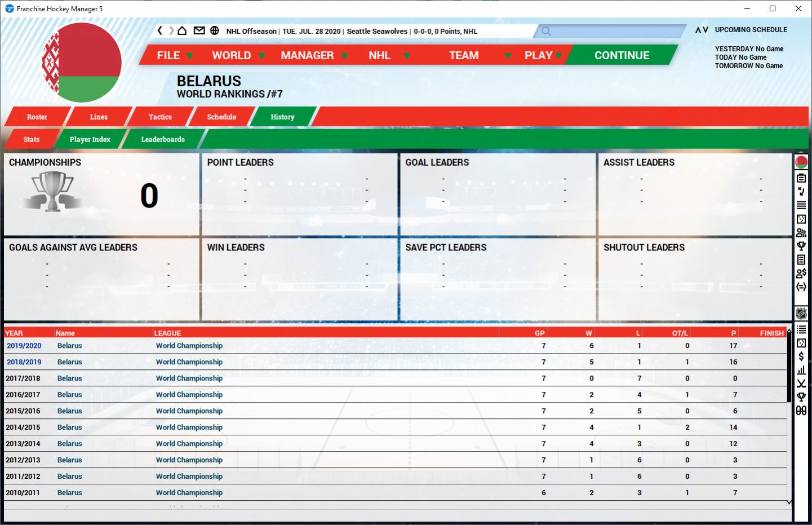The image size is (812, 525).
Task: Open the horizontal lines icon below tactics
Action: (801, 205)
